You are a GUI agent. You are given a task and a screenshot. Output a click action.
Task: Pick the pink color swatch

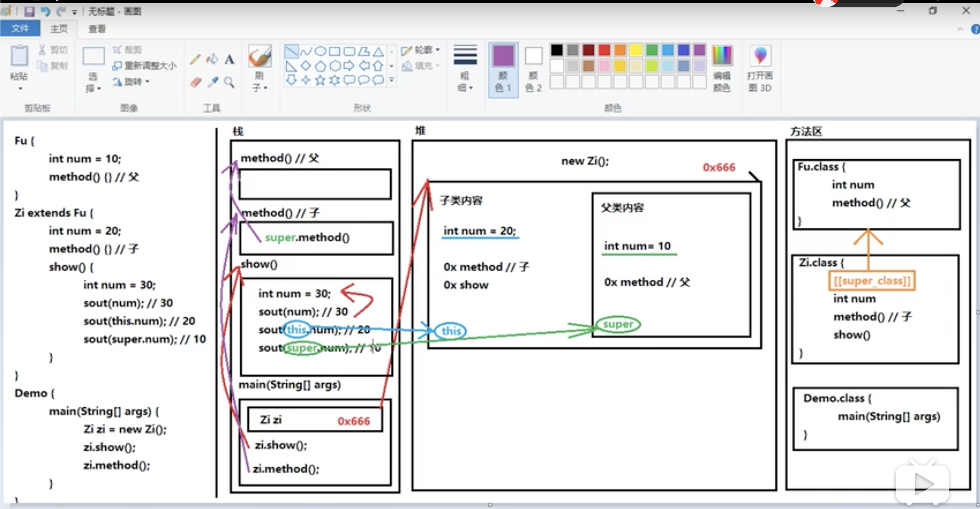tap(604, 66)
